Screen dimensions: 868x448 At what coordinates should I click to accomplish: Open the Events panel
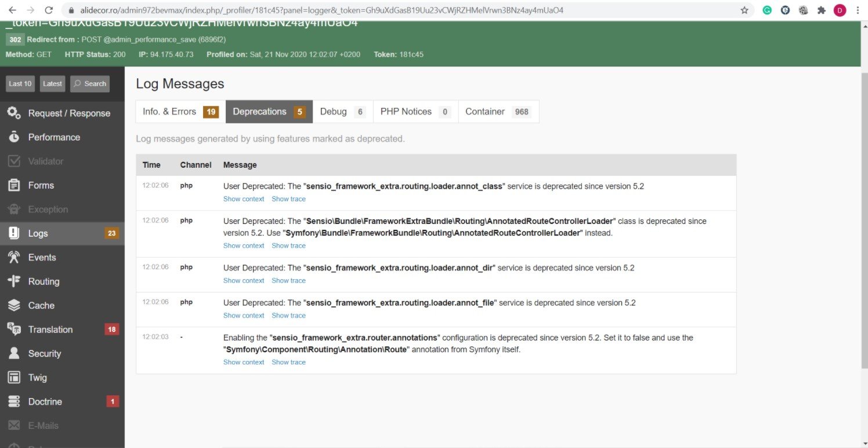pos(62,257)
